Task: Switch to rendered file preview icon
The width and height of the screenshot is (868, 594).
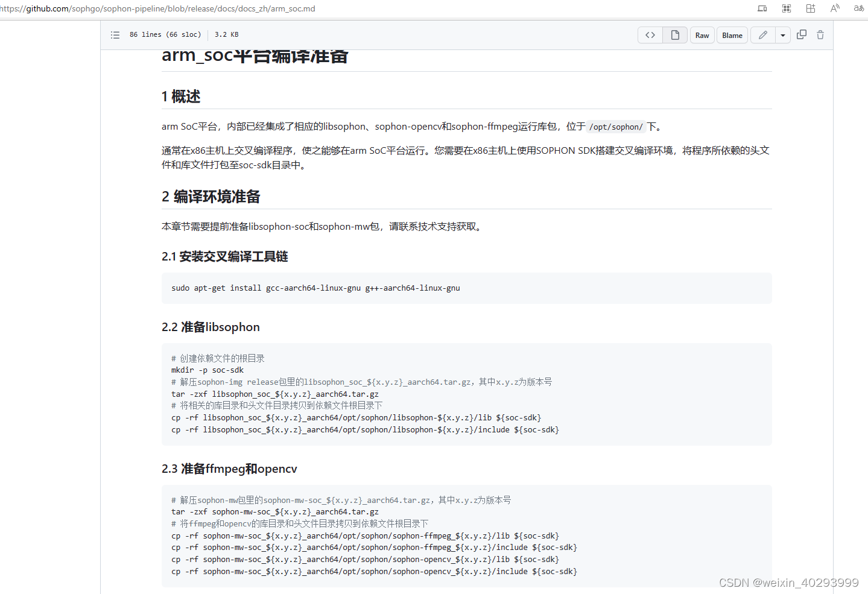Action: pos(675,35)
